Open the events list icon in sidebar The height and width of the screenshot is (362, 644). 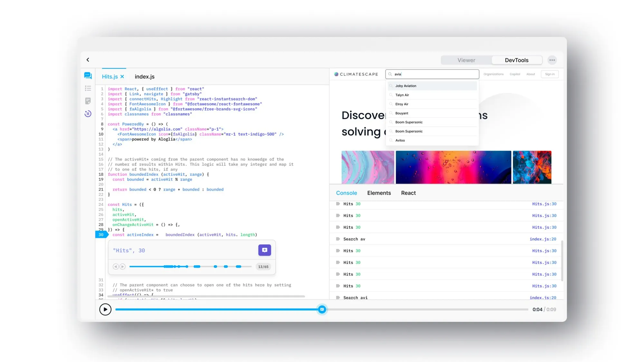tap(88, 88)
